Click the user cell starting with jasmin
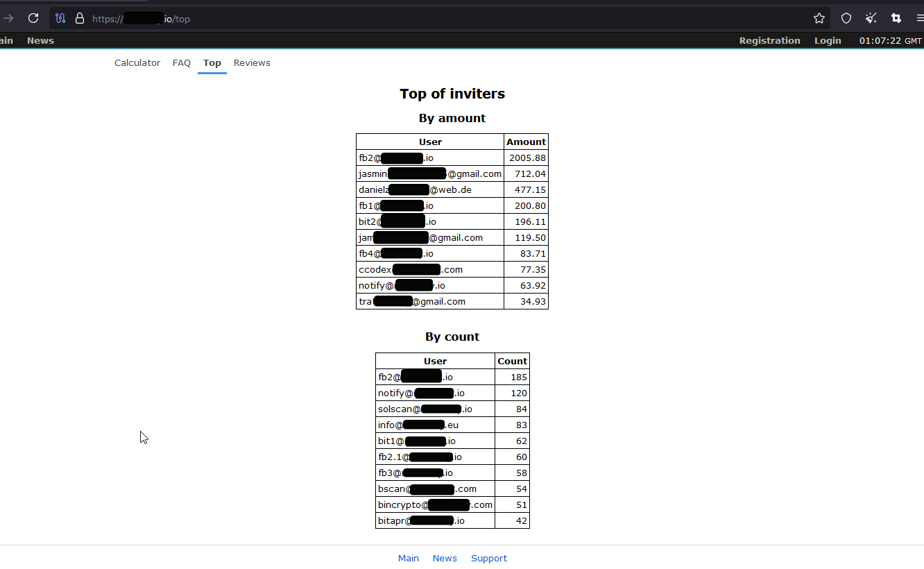The width and height of the screenshot is (924, 569). click(x=430, y=173)
